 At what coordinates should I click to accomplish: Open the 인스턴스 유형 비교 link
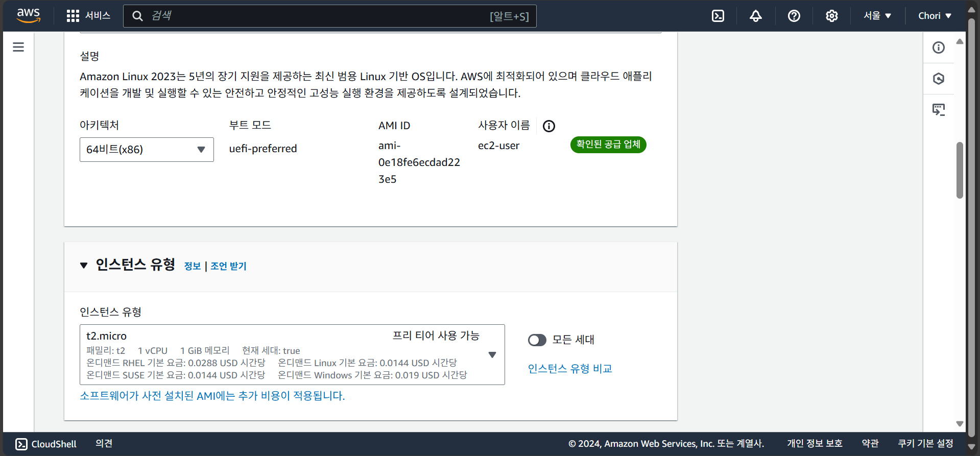[570, 369]
